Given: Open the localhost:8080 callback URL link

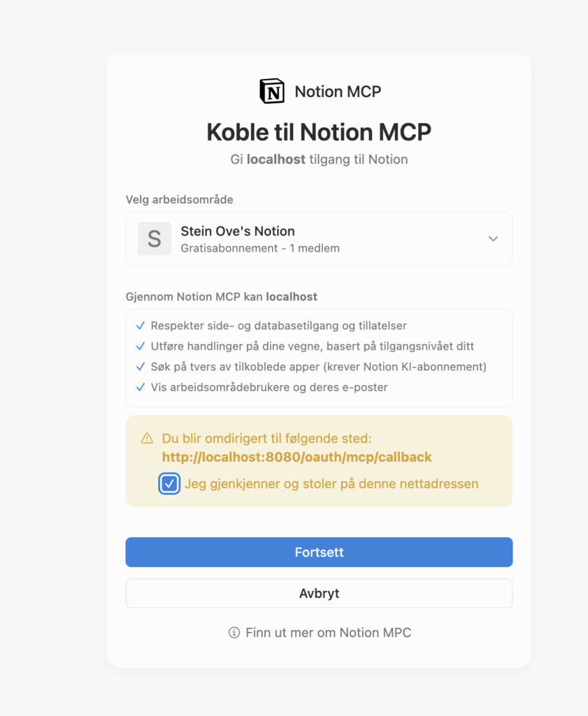Looking at the screenshot, I should [x=297, y=457].
